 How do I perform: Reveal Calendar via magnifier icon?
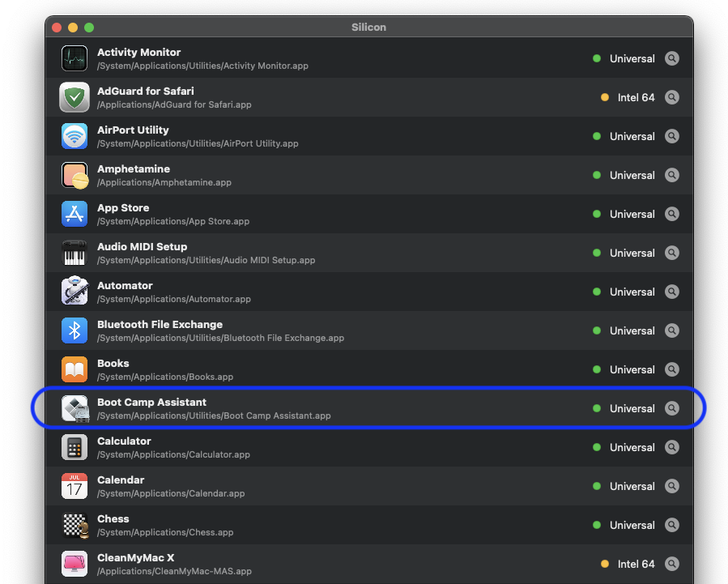(x=672, y=486)
